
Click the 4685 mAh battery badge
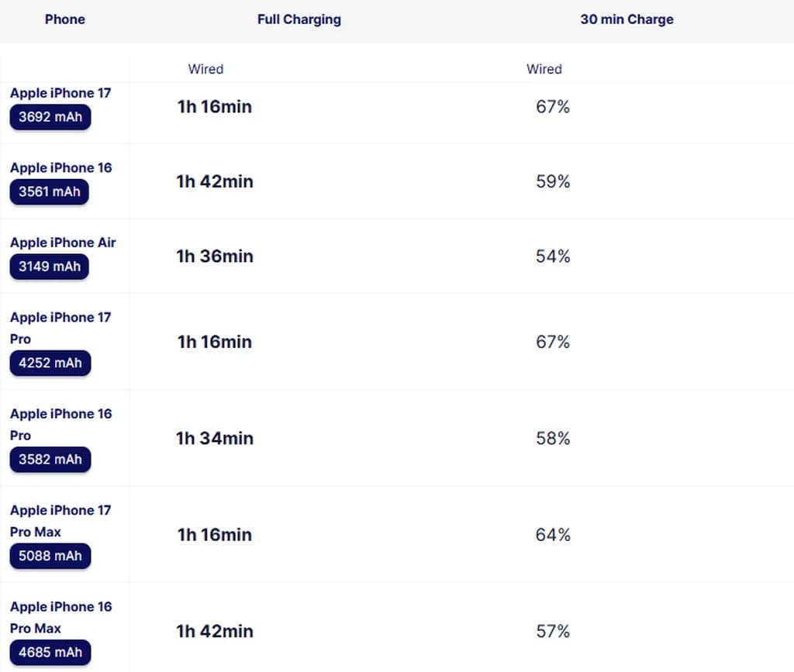50,653
